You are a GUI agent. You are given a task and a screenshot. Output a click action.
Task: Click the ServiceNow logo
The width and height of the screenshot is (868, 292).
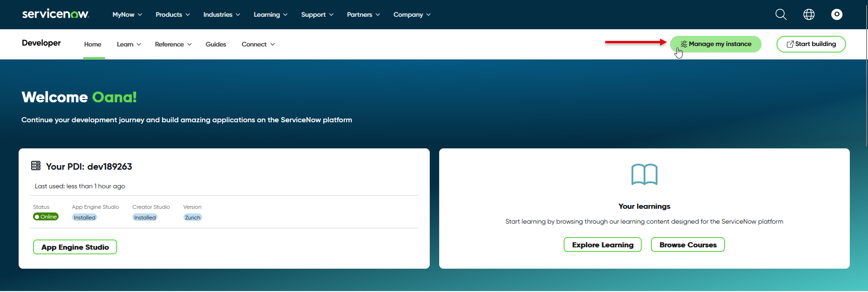[x=55, y=14]
